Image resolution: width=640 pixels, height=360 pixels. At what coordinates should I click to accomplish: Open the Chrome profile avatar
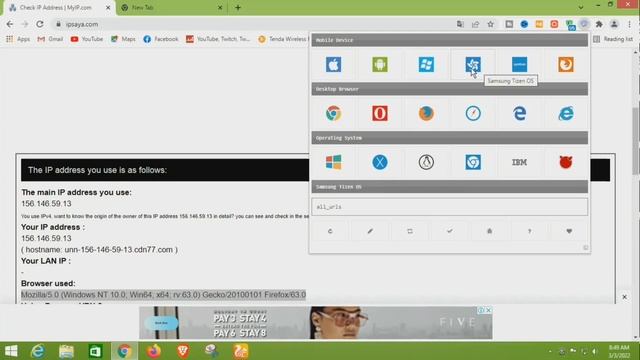tap(614, 24)
